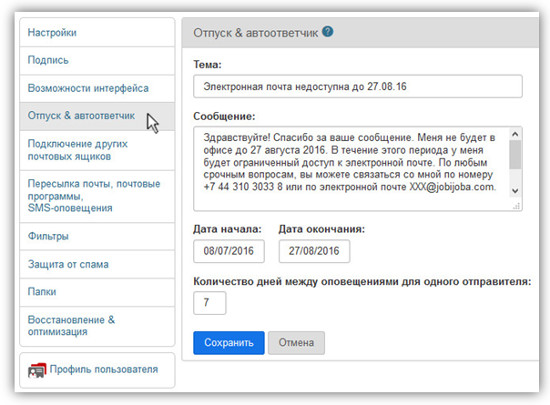Click the message scrollbar thumb

click(x=515, y=155)
